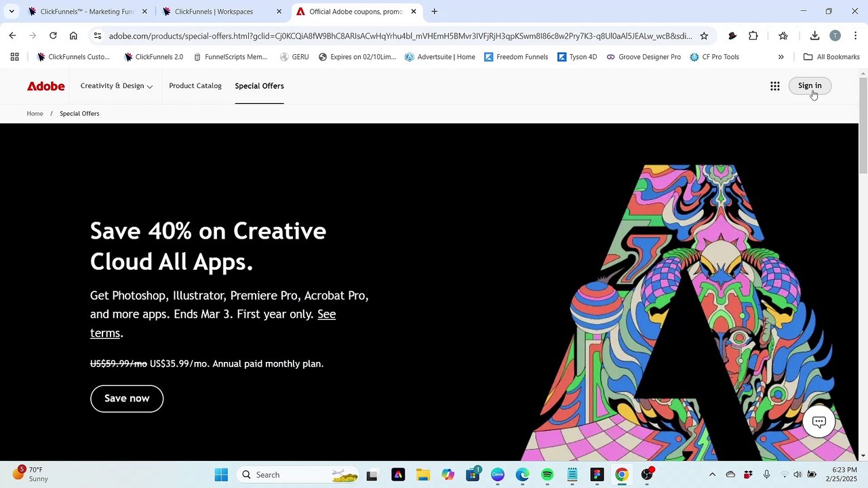Open FunnelScripts Mem... bookmark
This screenshot has height=488, width=868.
click(230, 57)
